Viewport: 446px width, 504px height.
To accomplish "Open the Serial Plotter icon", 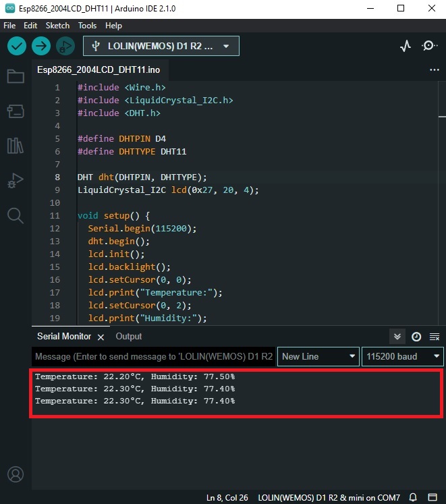I will [406, 46].
